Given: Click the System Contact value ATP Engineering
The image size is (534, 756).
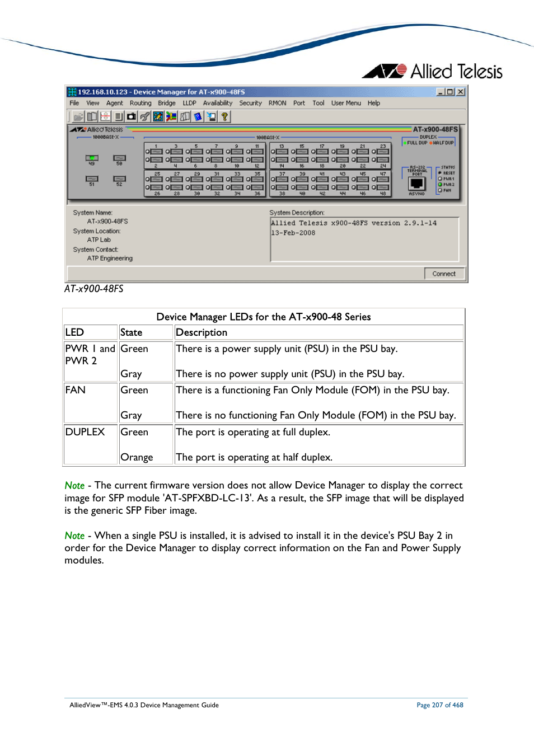Looking at the screenshot, I should click(x=110, y=259).
